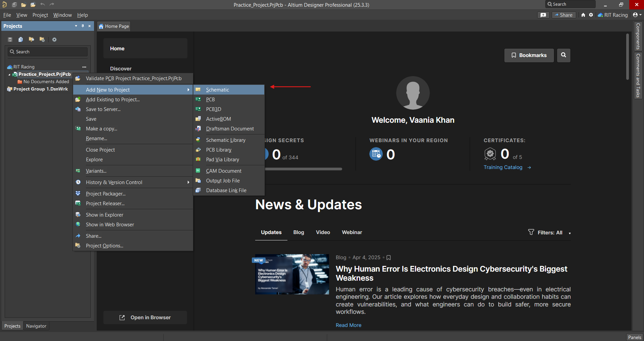
Task: Click the Open Project icon in title bar
Action: (33, 5)
